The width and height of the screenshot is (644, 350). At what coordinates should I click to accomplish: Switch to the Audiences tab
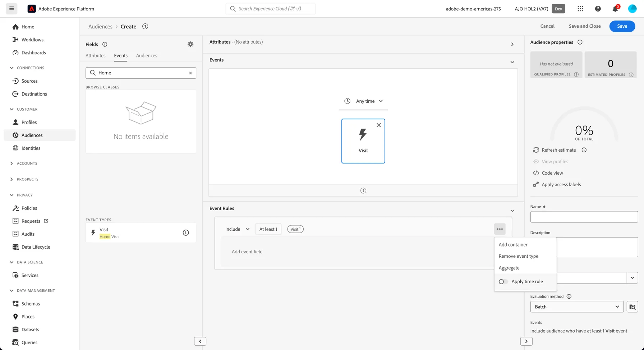(x=147, y=56)
